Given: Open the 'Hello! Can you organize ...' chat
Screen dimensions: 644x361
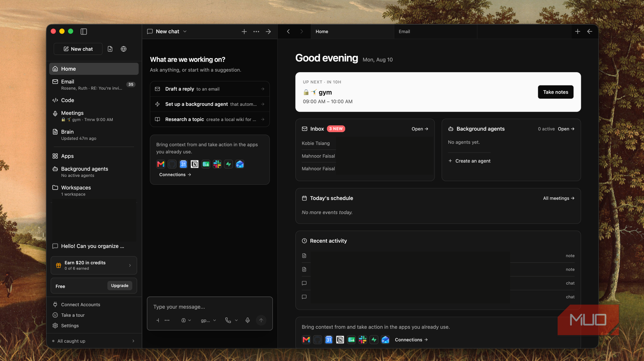Looking at the screenshot, I should [94, 246].
